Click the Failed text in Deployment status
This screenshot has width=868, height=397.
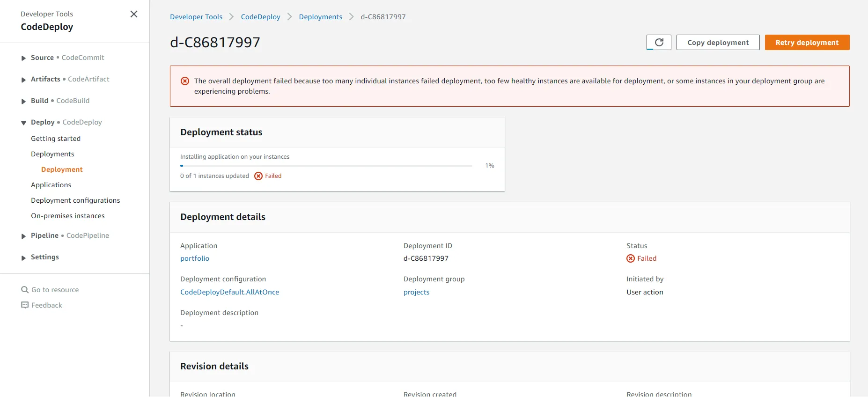click(273, 176)
